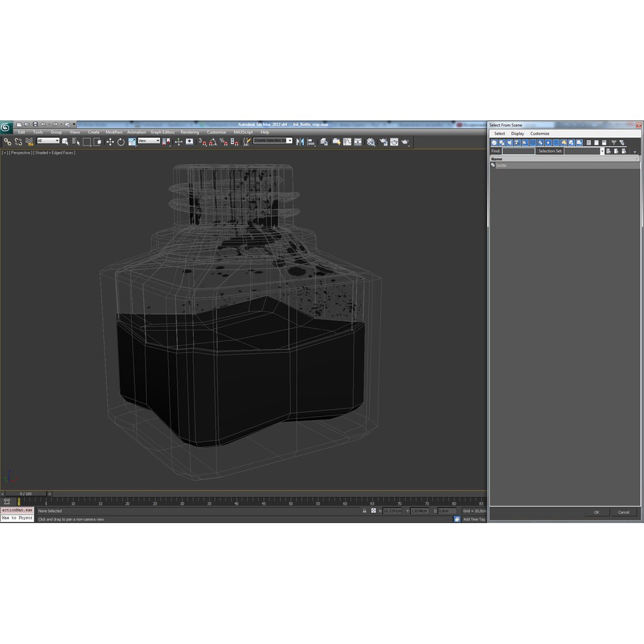Toggle the Window/Crossing selection button

click(97, 142)
